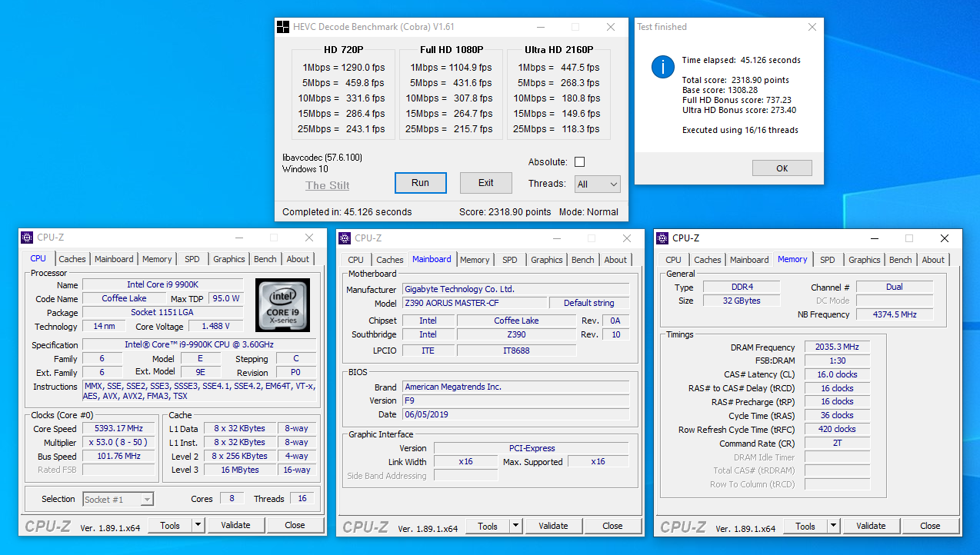
Task: Expand the Tools arrow in the Memory window
Action: (833, 526)
